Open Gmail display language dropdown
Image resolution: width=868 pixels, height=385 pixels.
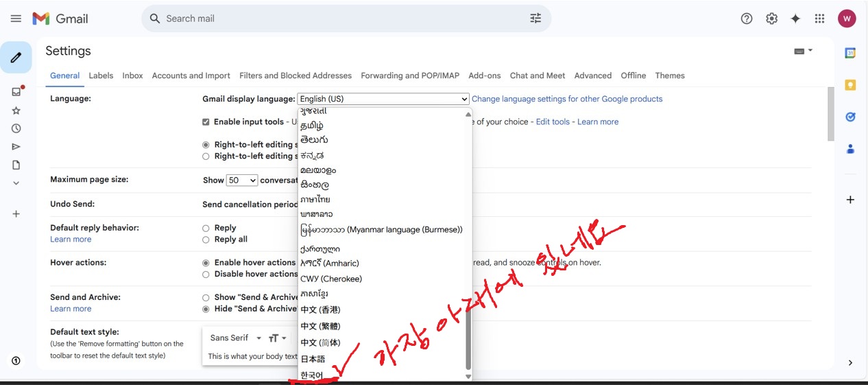tap(383, 99)
